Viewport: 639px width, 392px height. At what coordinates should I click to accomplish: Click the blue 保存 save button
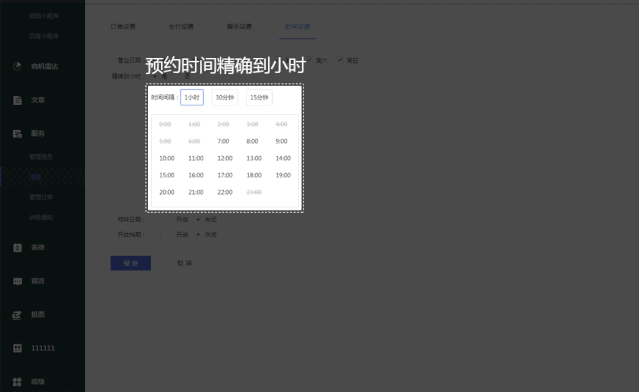click(131, 263)
